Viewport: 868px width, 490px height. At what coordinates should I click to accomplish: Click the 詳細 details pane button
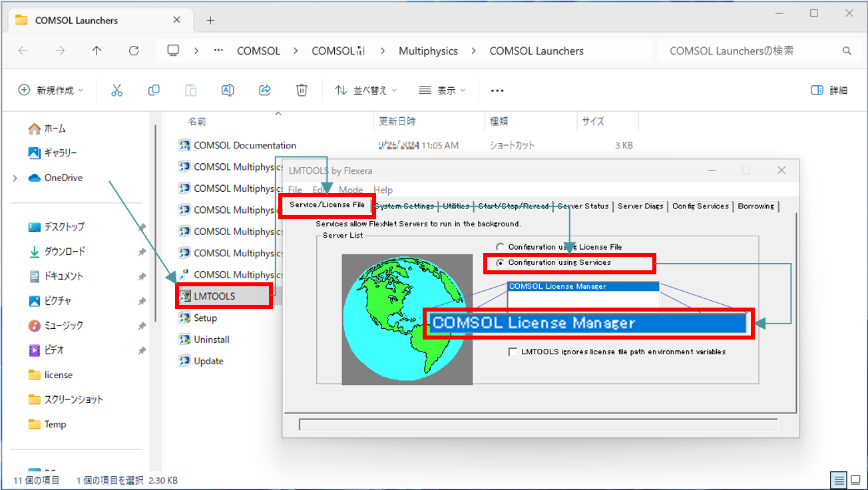[829, 91]
